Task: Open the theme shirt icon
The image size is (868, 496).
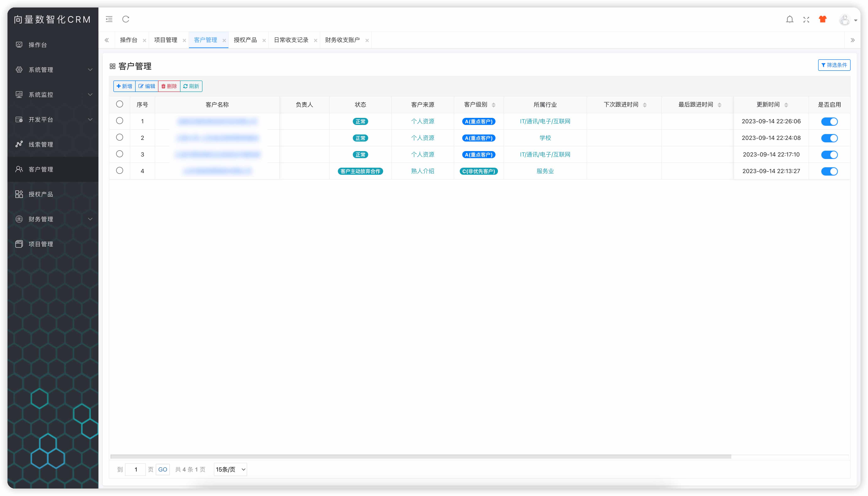Action: coord(823,20)
